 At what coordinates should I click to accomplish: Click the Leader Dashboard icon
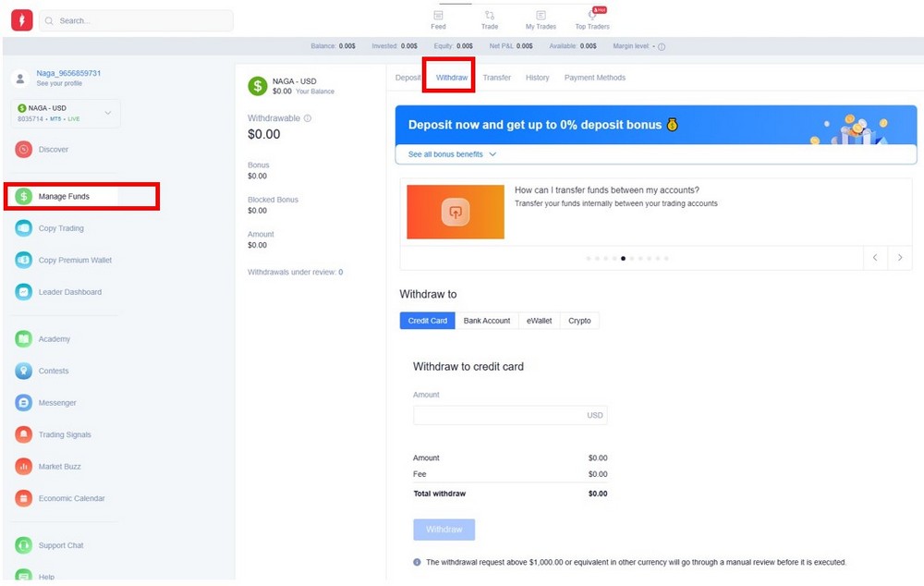24,292
